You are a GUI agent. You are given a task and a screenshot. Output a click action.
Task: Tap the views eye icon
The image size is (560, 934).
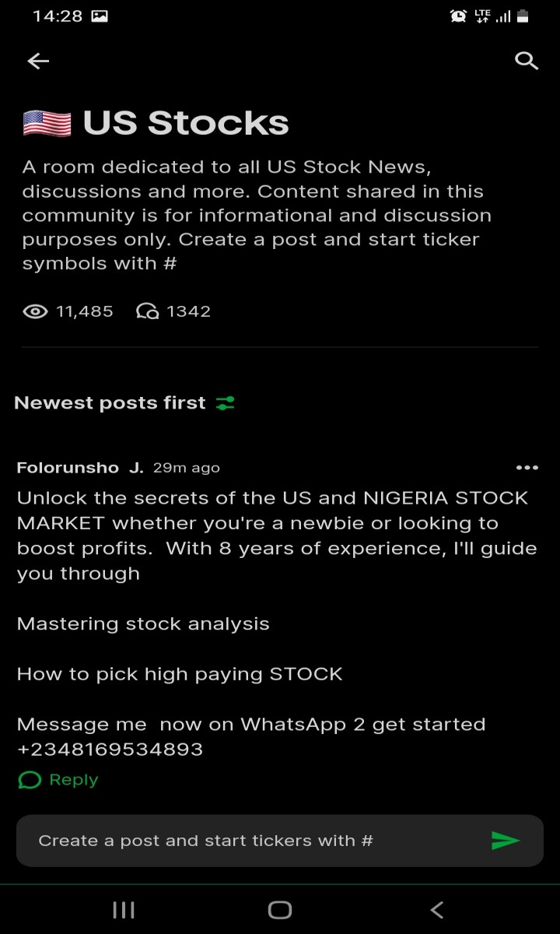pyautogui.click(x=35, y=311)
